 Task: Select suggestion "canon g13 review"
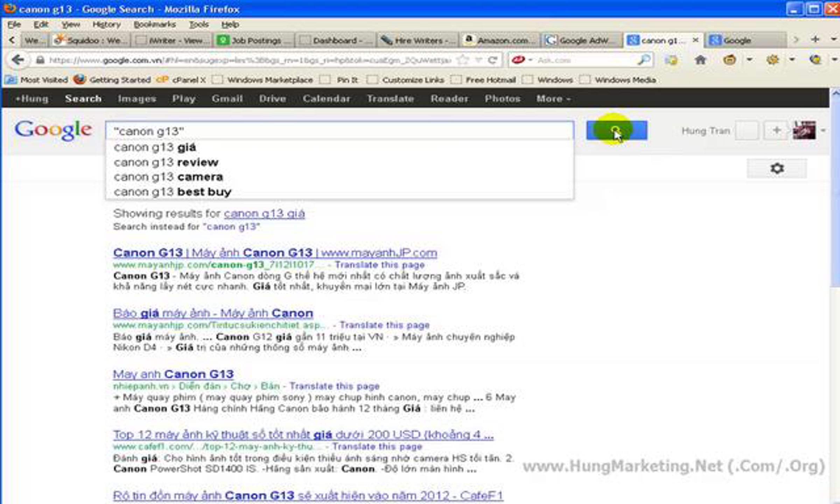339,162
